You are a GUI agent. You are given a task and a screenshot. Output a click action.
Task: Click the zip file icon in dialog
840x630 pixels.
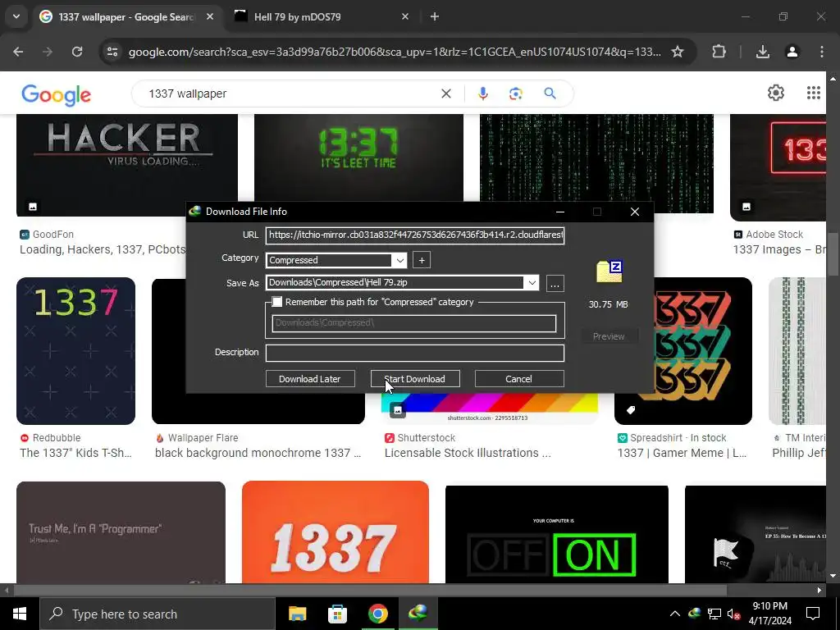(x=609, y=272)
